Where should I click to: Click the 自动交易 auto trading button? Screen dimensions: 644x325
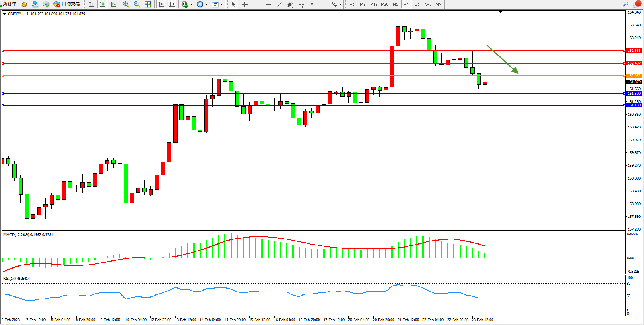point(67,4)
